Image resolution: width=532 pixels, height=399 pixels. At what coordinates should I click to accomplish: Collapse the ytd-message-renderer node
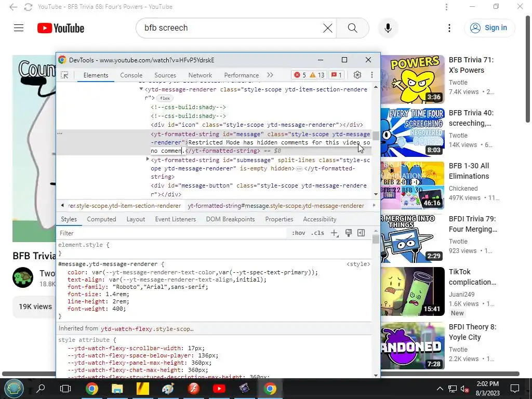[x=141, y=89]
